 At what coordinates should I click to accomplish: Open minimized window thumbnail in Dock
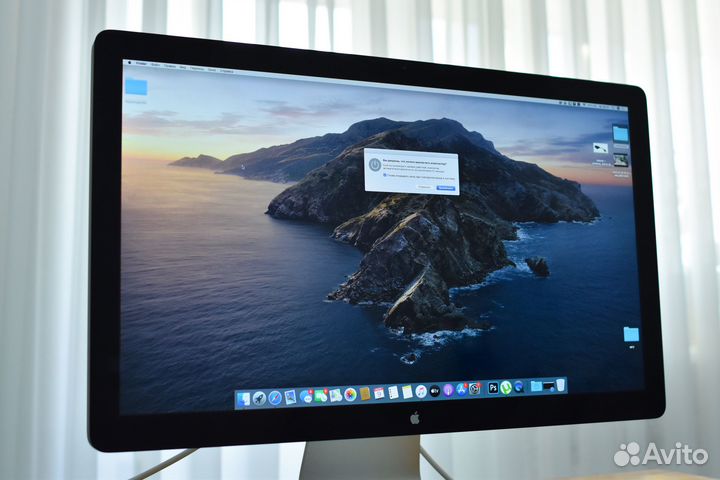pyautogui.click(x=549, y=386)
